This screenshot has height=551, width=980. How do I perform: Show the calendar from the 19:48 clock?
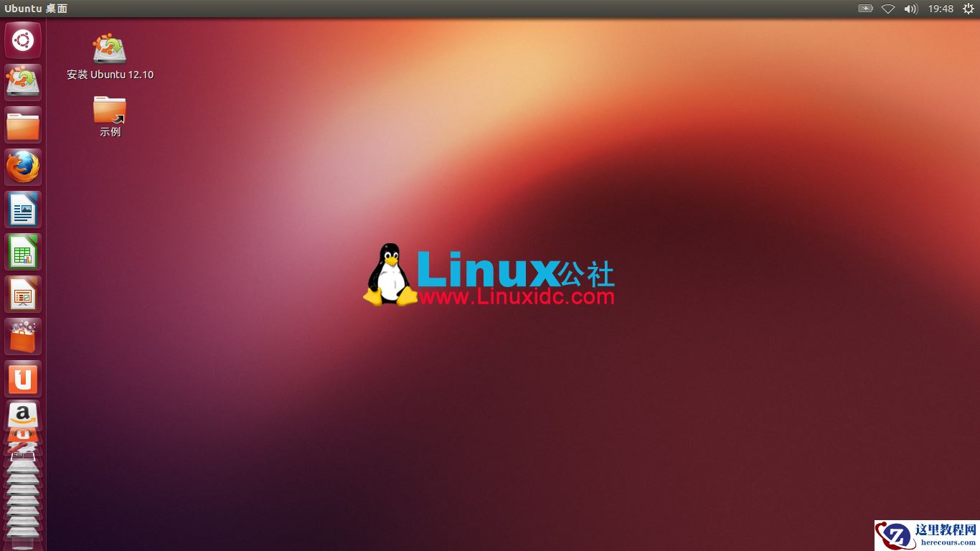click(941, 9)
